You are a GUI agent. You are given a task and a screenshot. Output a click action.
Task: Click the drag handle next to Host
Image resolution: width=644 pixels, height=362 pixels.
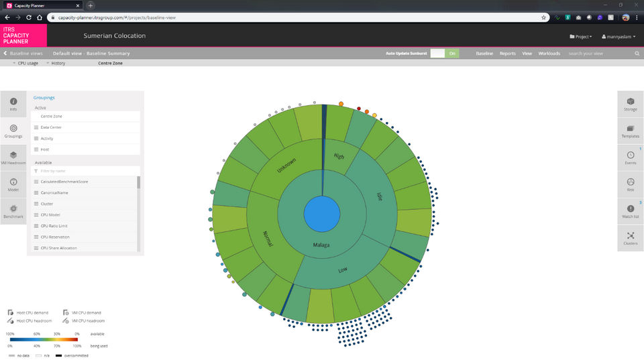click(x=36, y=149)
